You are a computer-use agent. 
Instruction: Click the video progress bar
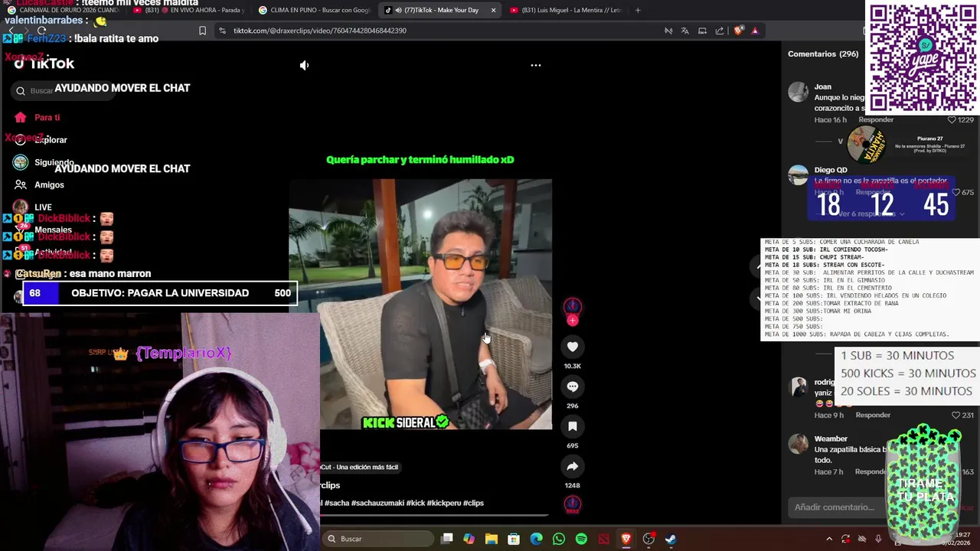pyautogui.click(x=434, y=516)
